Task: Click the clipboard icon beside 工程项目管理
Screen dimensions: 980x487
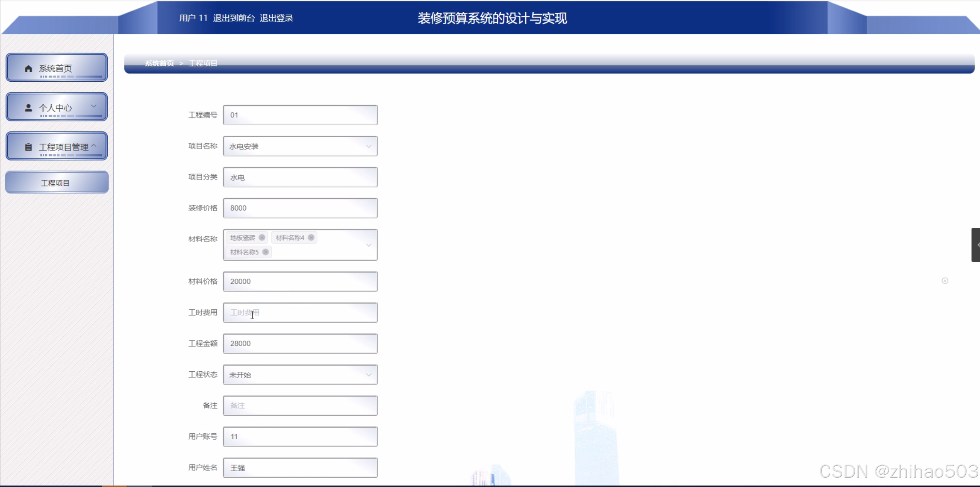Action: 28,147
